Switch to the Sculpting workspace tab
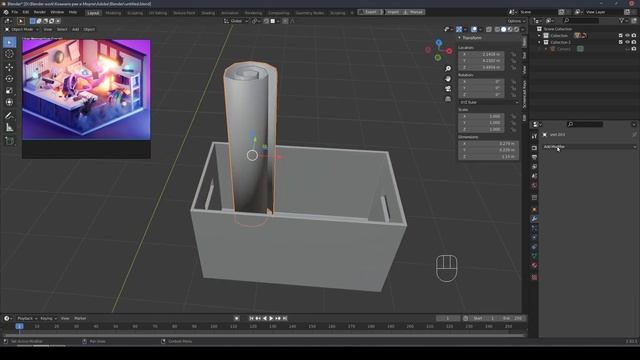This screenshot has height=360, width=640. click(135, 13)
